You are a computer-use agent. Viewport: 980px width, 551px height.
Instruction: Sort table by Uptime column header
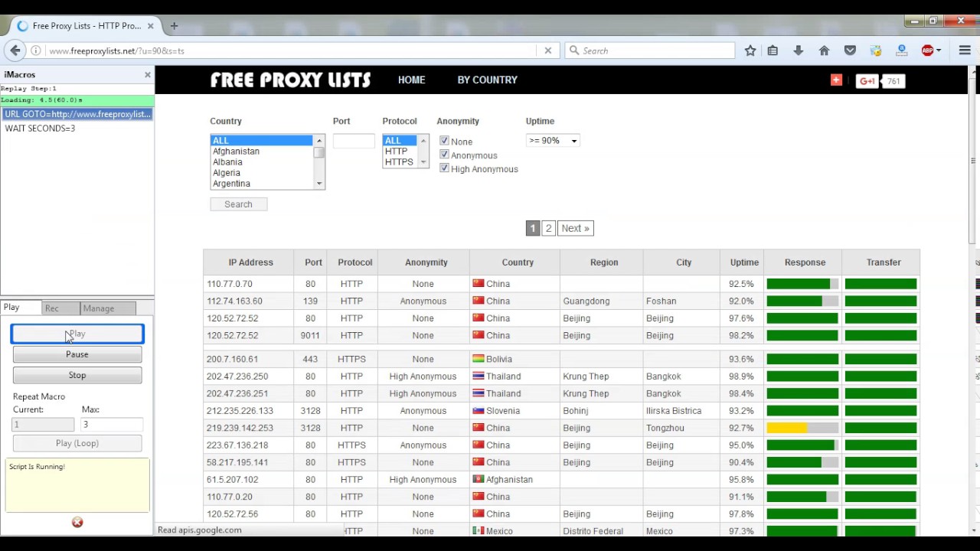point(744,262)
